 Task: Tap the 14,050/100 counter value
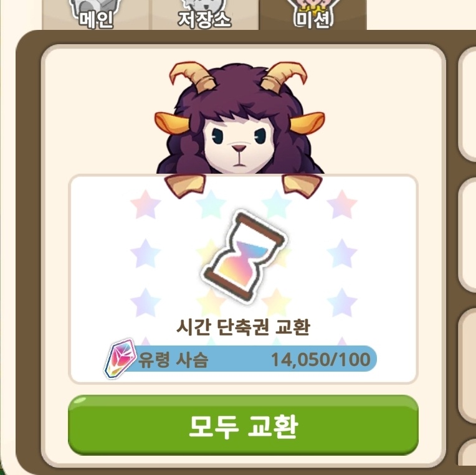click(321, 359)
